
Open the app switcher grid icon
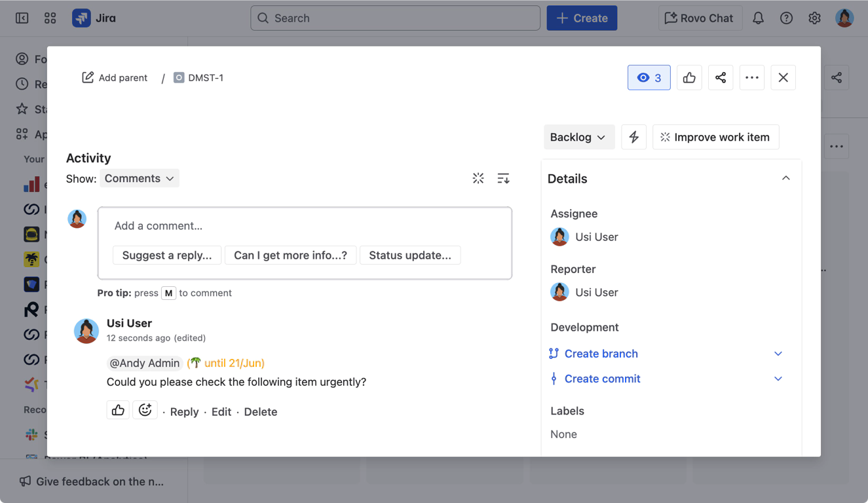click(50, 18)
